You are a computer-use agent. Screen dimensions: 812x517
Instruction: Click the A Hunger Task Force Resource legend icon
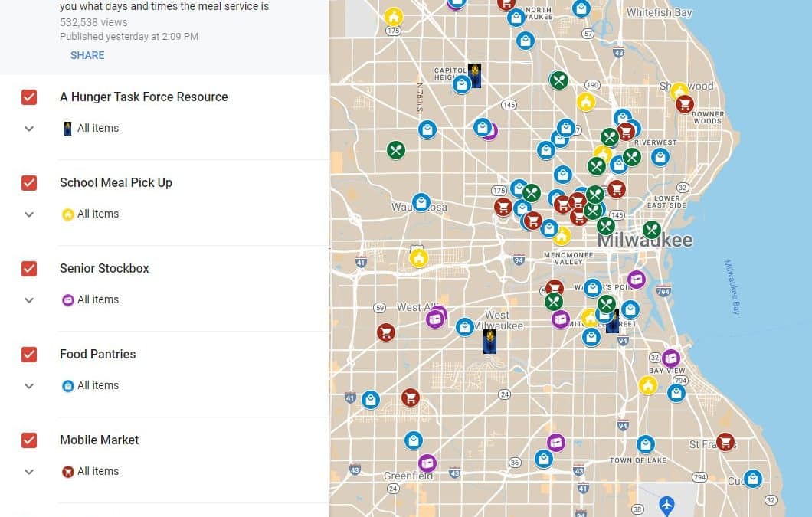click(68, 129)
